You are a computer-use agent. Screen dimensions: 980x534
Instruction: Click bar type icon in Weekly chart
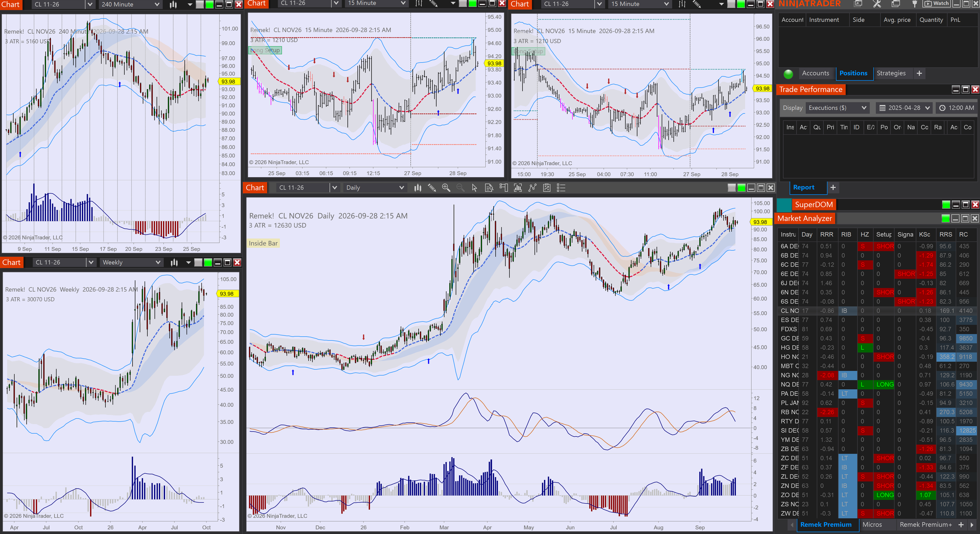coord(174,262)
